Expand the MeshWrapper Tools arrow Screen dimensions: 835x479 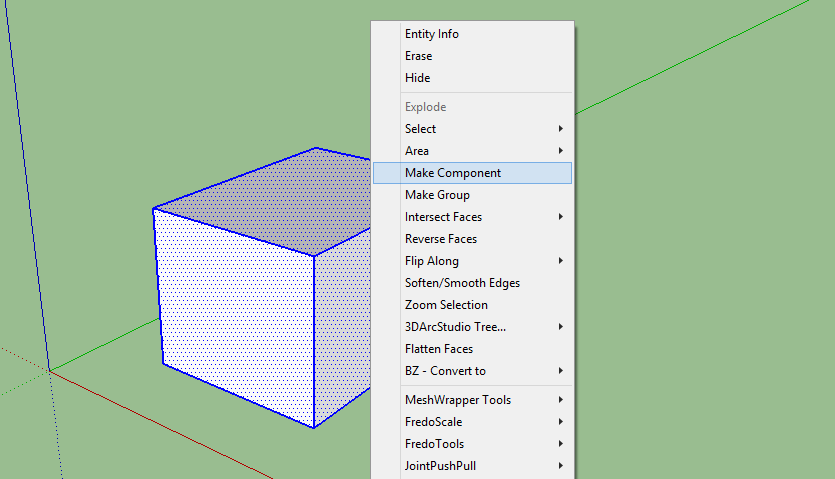tap(561, 400)
